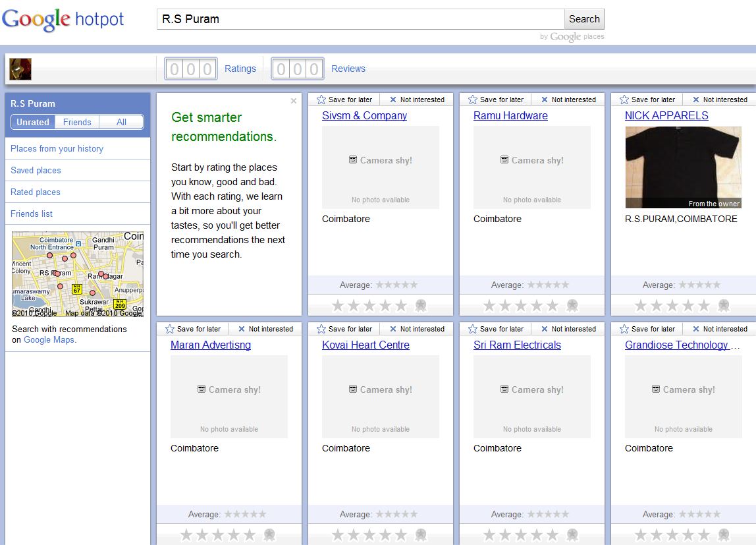Follow the Google Maps link

[x=49, y=339]
